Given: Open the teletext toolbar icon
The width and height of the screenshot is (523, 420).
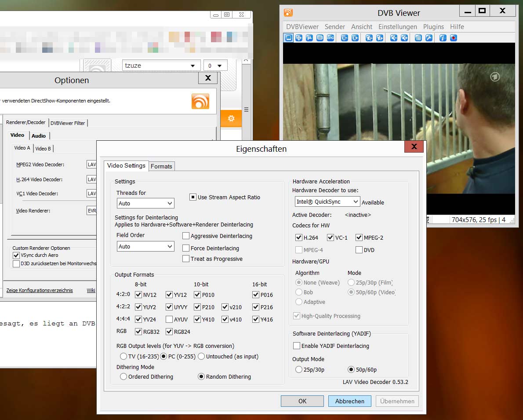Looking at the screenshot, I should 320,38.
